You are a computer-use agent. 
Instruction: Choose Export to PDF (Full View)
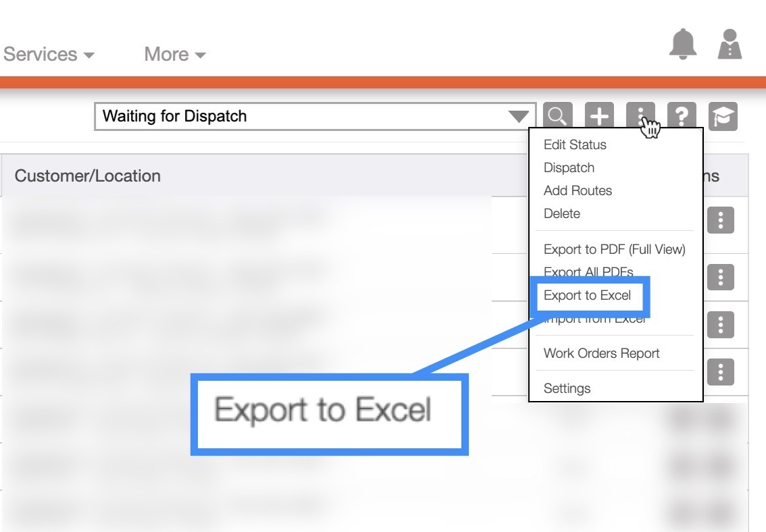[x=614, y=249]
